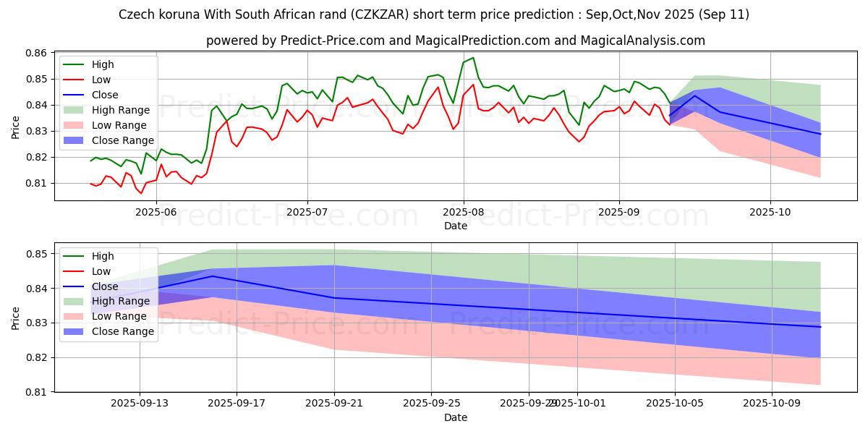868x434 pixels.
Task: Click the 2025-09-21 tick label on bottom x-axis
Action: coord(334,403)
